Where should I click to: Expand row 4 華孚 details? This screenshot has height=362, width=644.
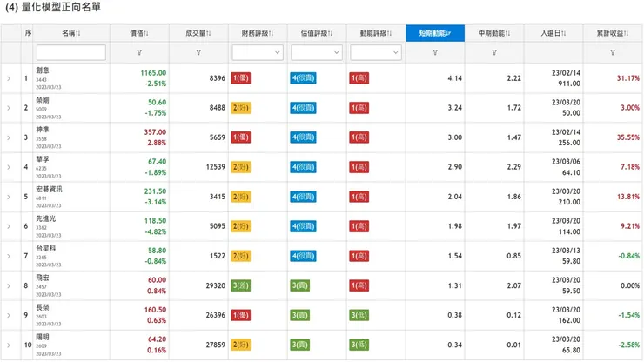point(9,167)
